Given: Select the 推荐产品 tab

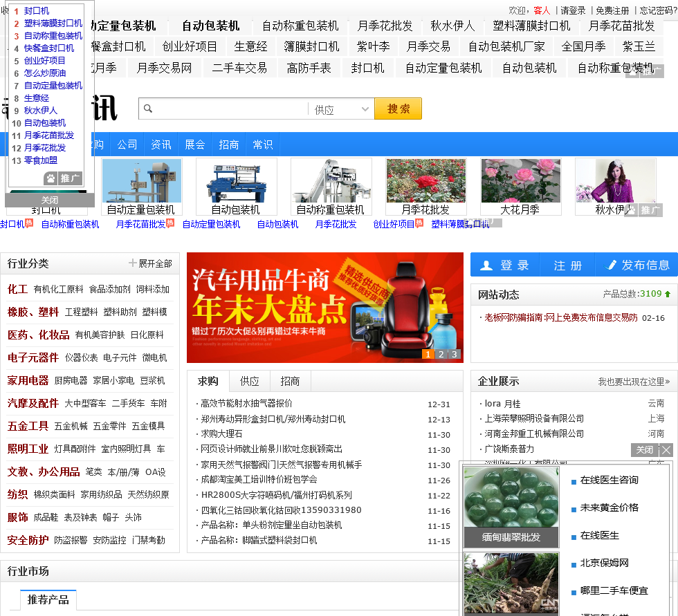Looking at the screenshot, I should click(48, 599).
